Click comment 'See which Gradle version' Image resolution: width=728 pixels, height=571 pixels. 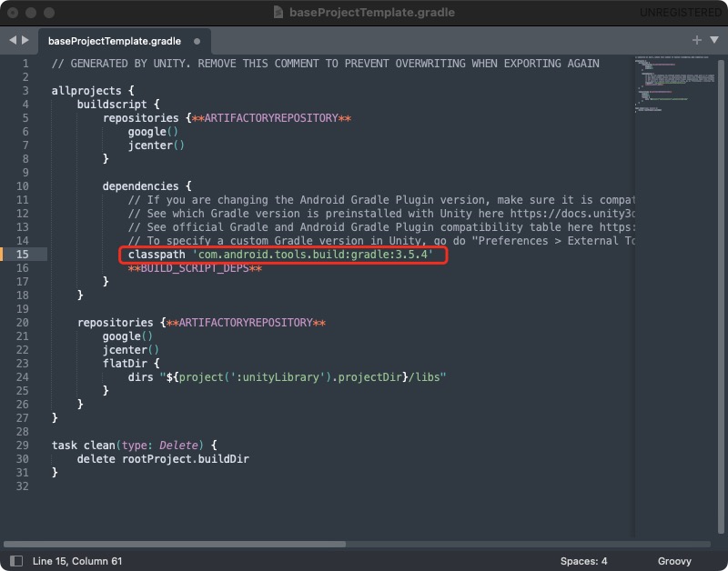click(381, 214)
